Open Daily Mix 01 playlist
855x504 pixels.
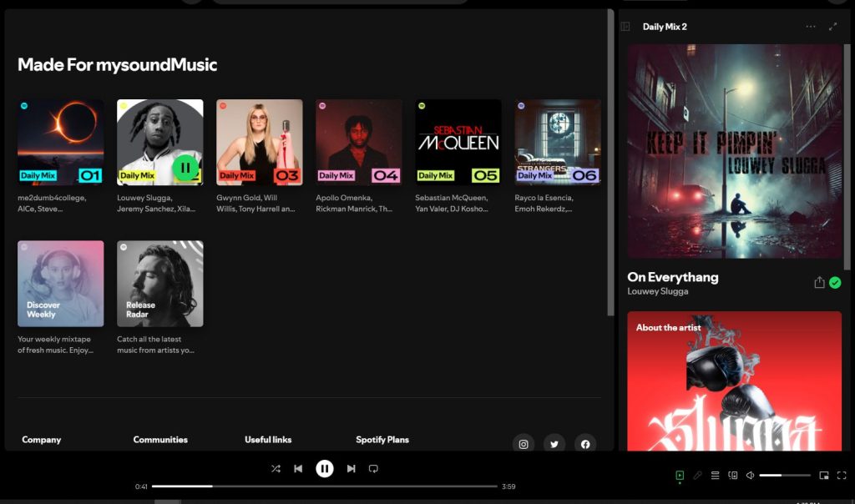click(x=60, y=142)
